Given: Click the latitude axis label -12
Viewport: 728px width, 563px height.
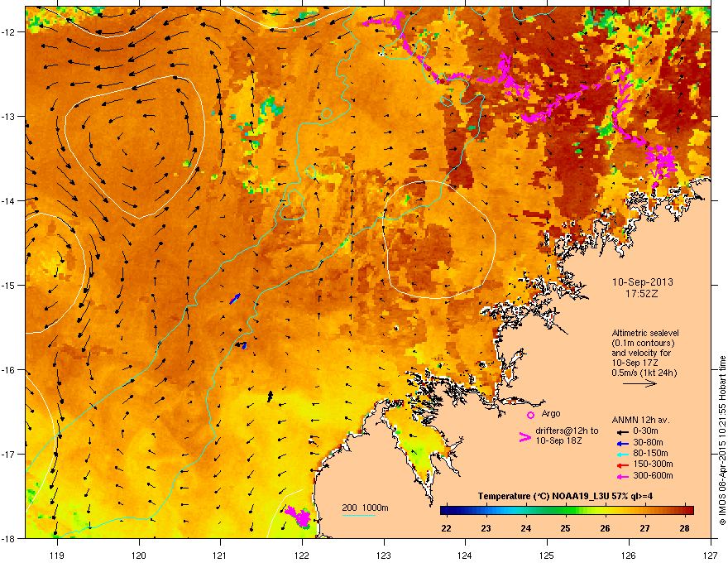Looking at the screenshot, I should tap(8, 32).
